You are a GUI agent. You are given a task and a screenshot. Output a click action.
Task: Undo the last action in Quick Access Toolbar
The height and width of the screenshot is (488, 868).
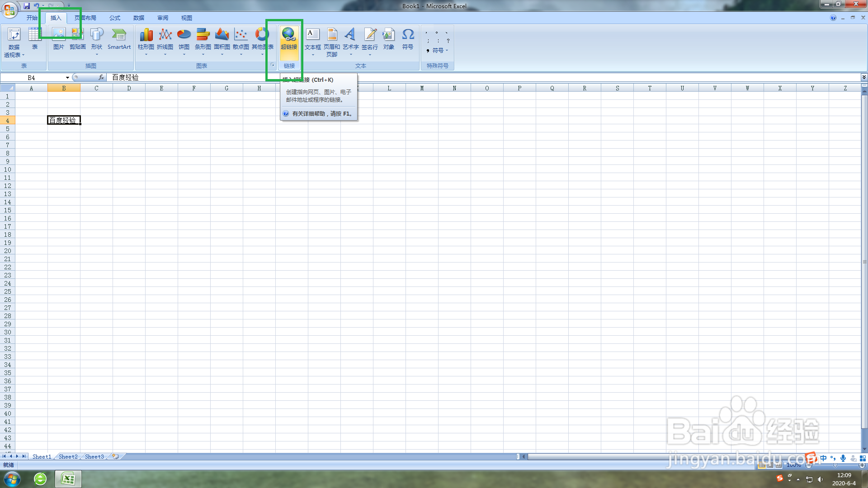tap(36, 6)
